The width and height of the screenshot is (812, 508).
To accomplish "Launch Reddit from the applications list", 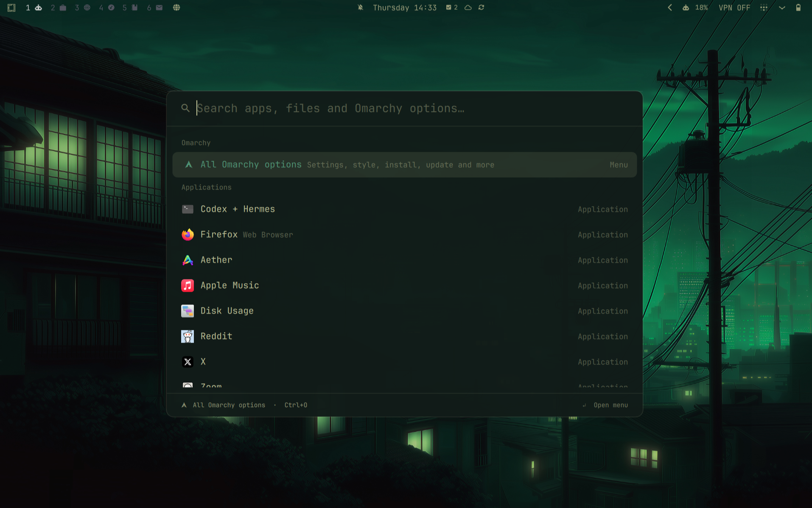I will tap(404, 336).
